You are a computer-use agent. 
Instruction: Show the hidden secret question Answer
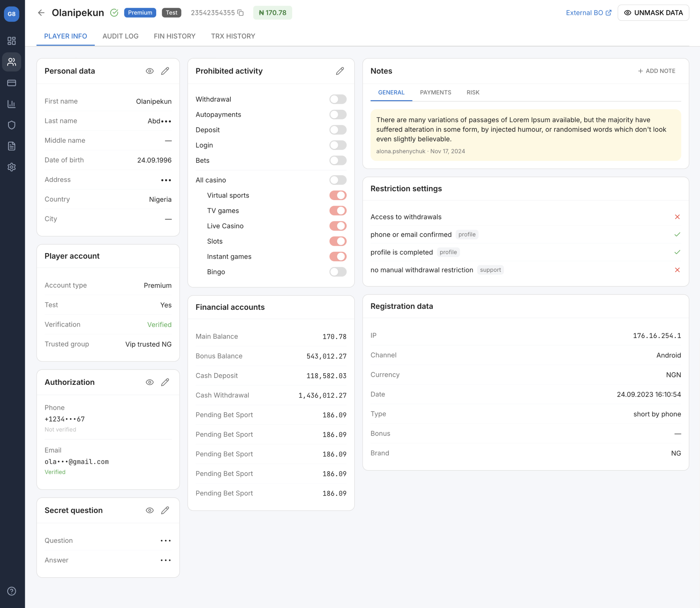[x=166, y=560]
